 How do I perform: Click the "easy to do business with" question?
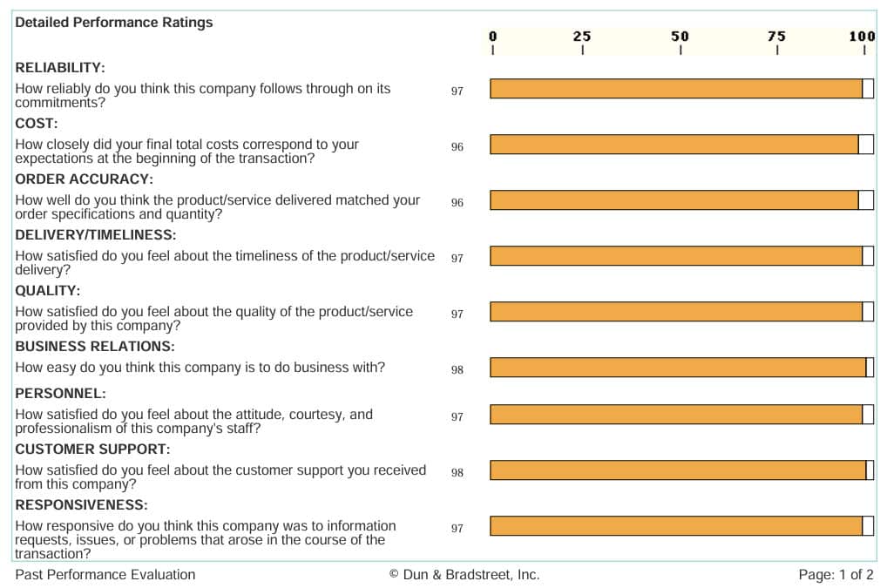pos(200,368)
